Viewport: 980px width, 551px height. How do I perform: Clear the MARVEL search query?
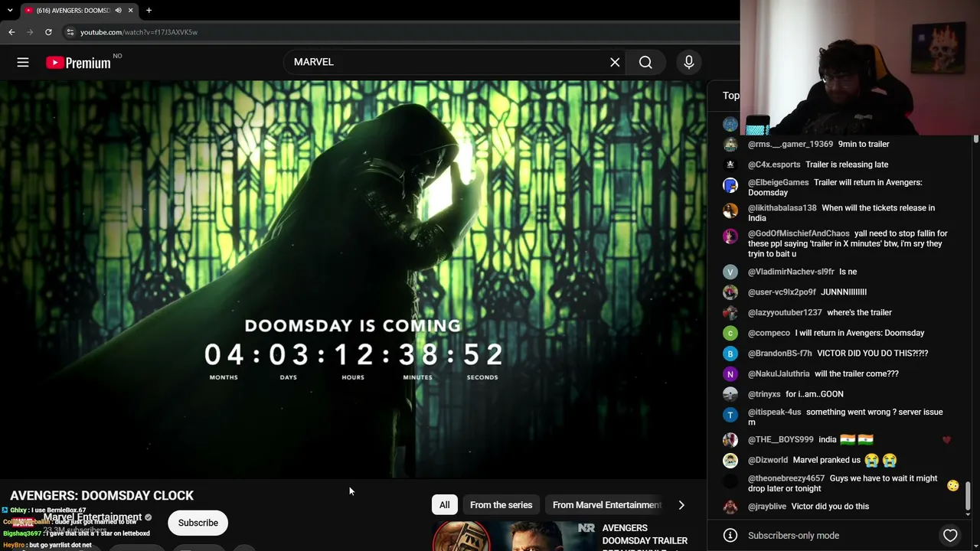coord(615,62)
